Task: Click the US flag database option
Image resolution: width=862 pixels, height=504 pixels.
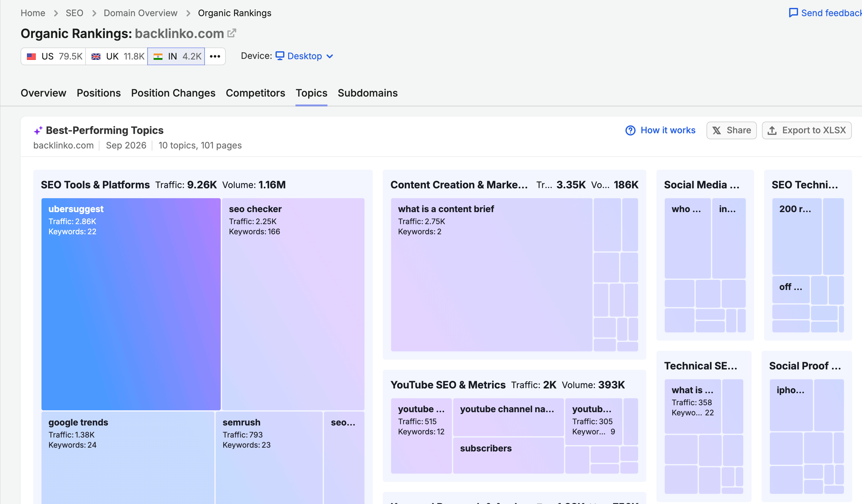Action: 54,56
